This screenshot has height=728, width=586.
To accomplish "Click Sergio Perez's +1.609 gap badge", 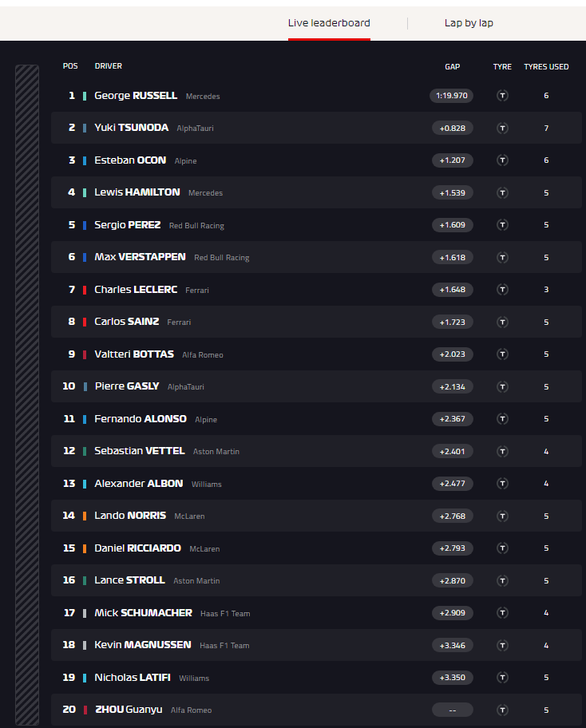I will click(452, 225).
